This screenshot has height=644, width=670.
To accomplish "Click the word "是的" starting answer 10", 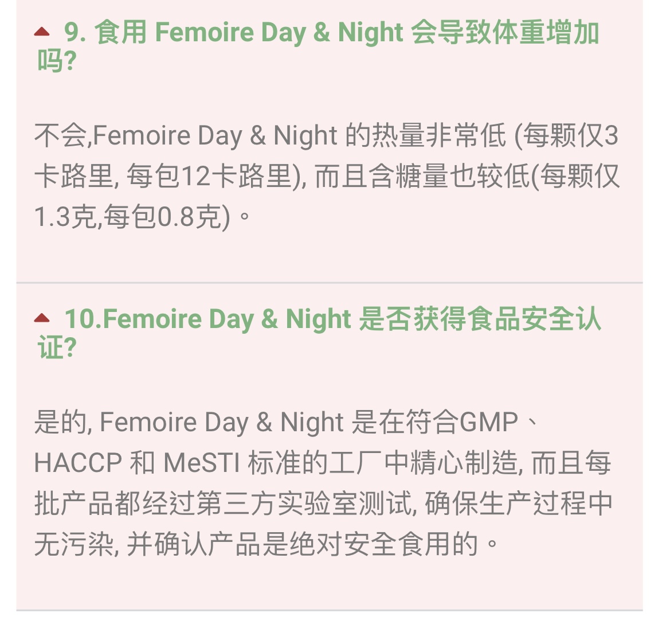I will [x=60, y=422].
